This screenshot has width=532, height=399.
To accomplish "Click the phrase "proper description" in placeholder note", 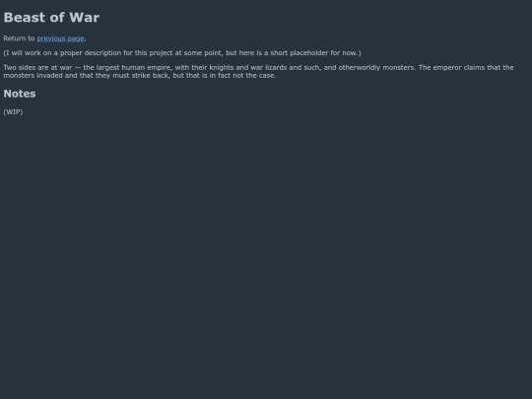I will tap(91, 53).
